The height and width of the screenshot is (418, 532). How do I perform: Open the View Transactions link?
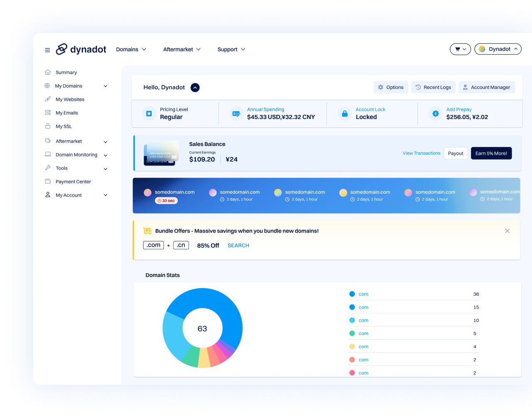(421, 153)
